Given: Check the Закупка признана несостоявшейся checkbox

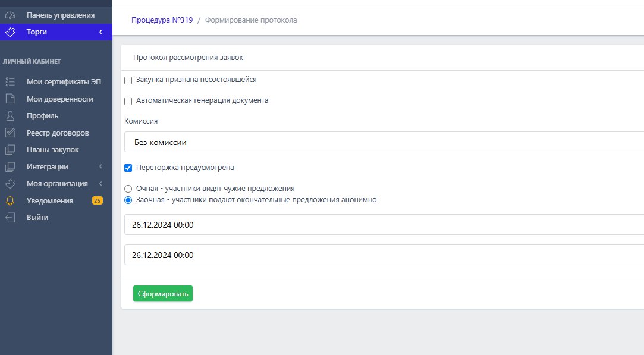Looking at the screenshot, I should click(128, 80).
